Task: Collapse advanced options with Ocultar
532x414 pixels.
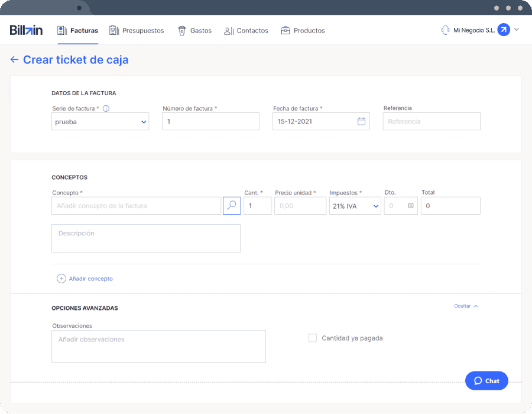Action: pos(466,306)
